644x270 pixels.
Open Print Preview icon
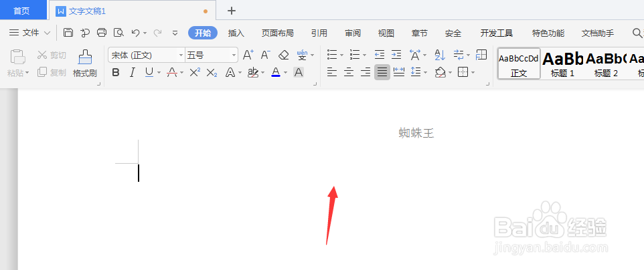coord(118,33)
